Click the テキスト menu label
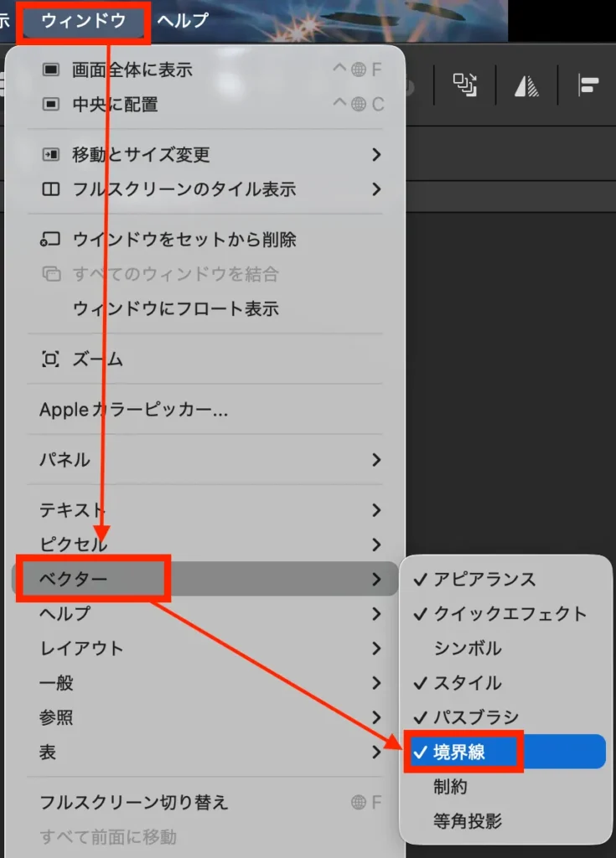This screenshot has height=858, width=616. click(x=72, y=510)
